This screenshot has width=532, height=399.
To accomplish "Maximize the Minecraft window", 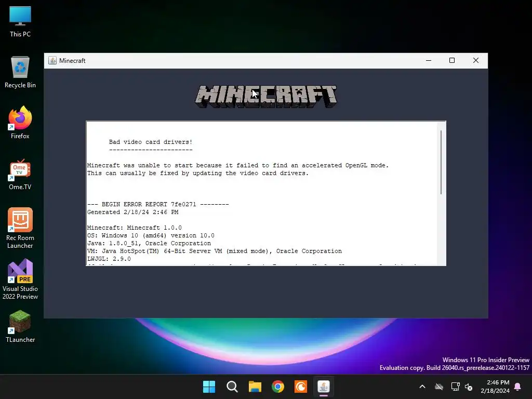I will [x=452, y=60].
